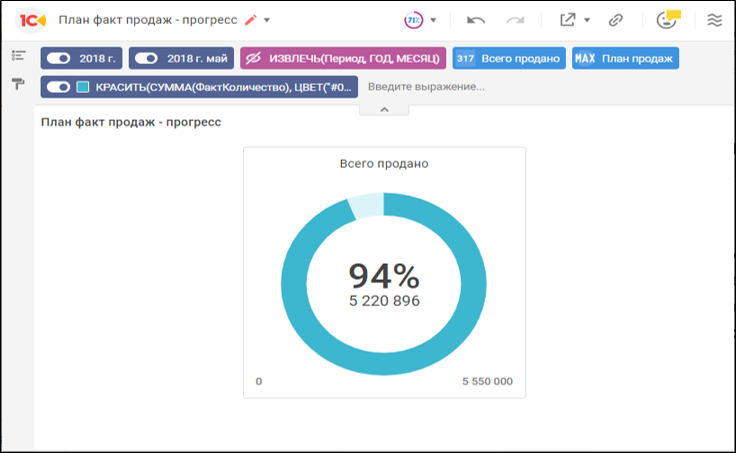Open the wavy lines menu icon
Screen dimensions: 736x453
pos(714,20)
